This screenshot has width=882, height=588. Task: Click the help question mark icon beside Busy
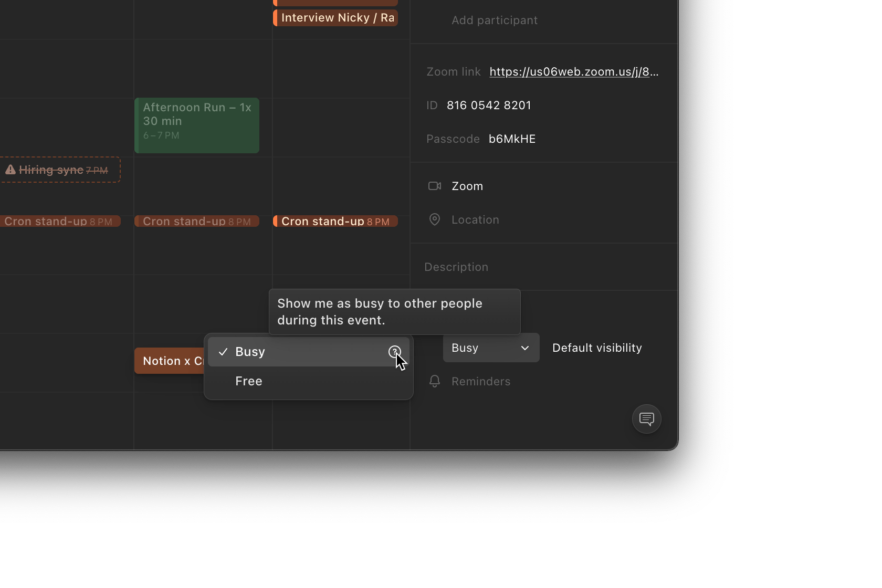coord(394,352)
